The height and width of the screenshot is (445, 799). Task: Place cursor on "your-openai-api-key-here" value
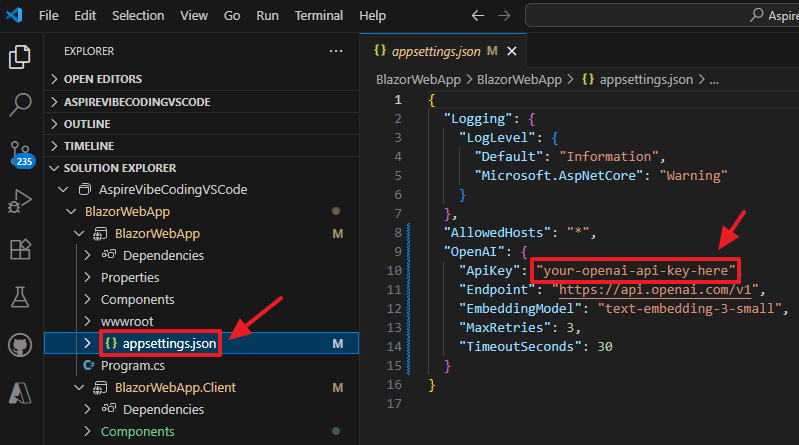coord(635,271)
